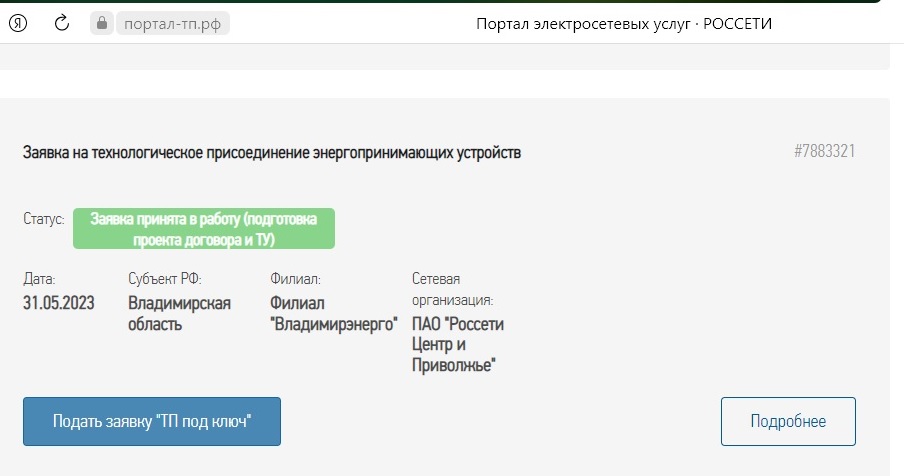This screenshot has width=904, height=476.
Task: Click the page title 'Портал электросетевых услуг · РОССЕТИ'
Action: pos(624,24)
